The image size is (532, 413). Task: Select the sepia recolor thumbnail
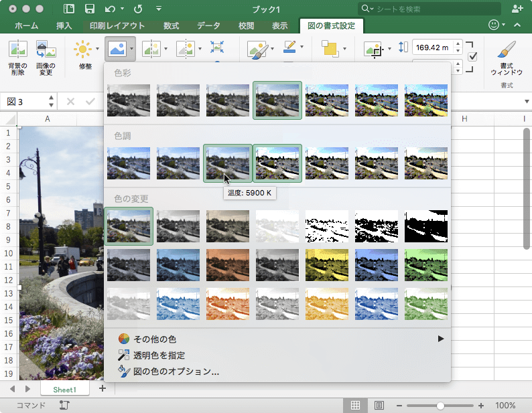pos(228,226)
